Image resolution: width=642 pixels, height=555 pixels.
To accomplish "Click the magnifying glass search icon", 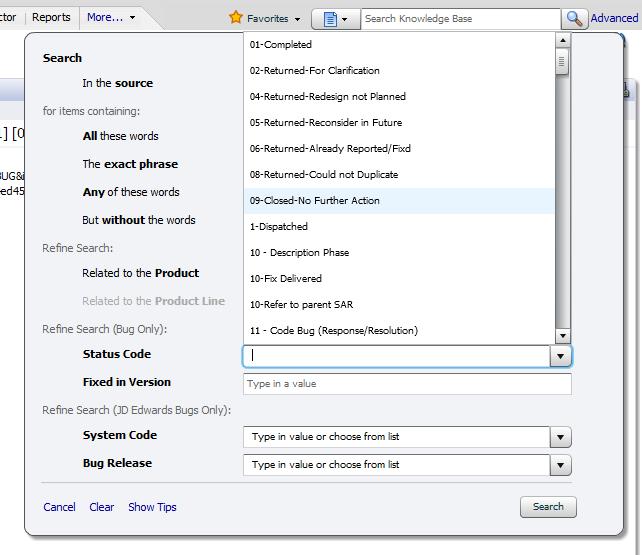I will coord(574,19).
